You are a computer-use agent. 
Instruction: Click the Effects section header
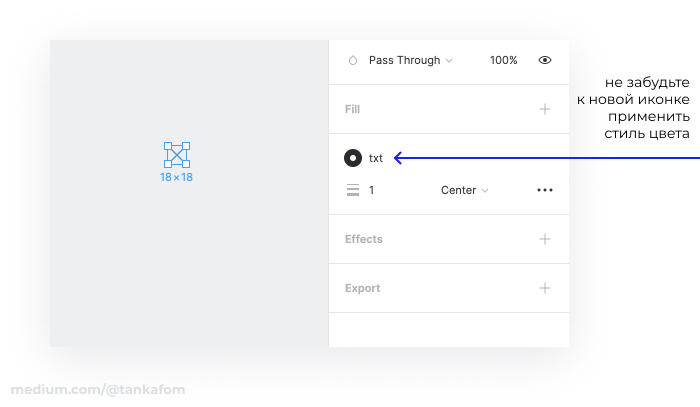tap(363, 239)
